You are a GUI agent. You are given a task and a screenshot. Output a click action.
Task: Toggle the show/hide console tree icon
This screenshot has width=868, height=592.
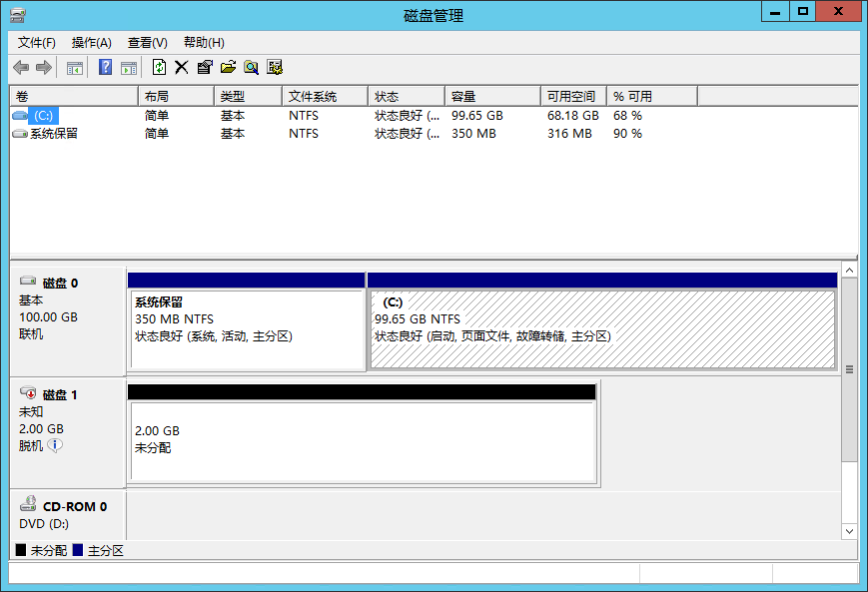point(75,68)
